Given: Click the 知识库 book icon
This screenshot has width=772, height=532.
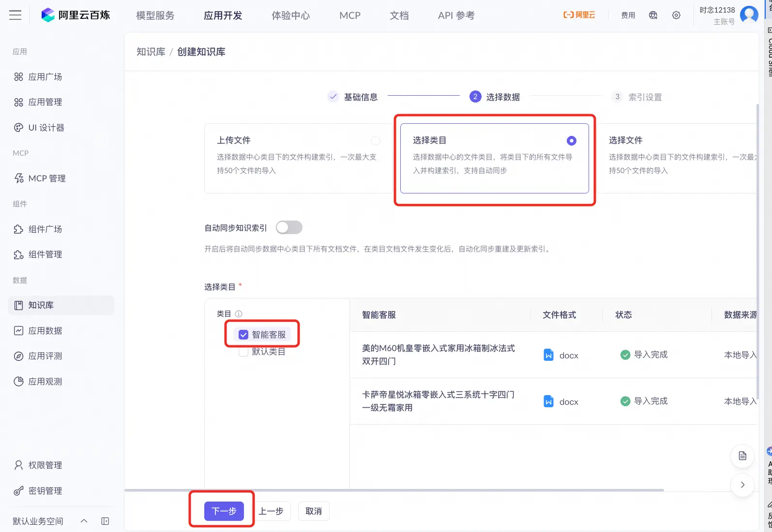Looking at the screenshot, I should (18, 305).
